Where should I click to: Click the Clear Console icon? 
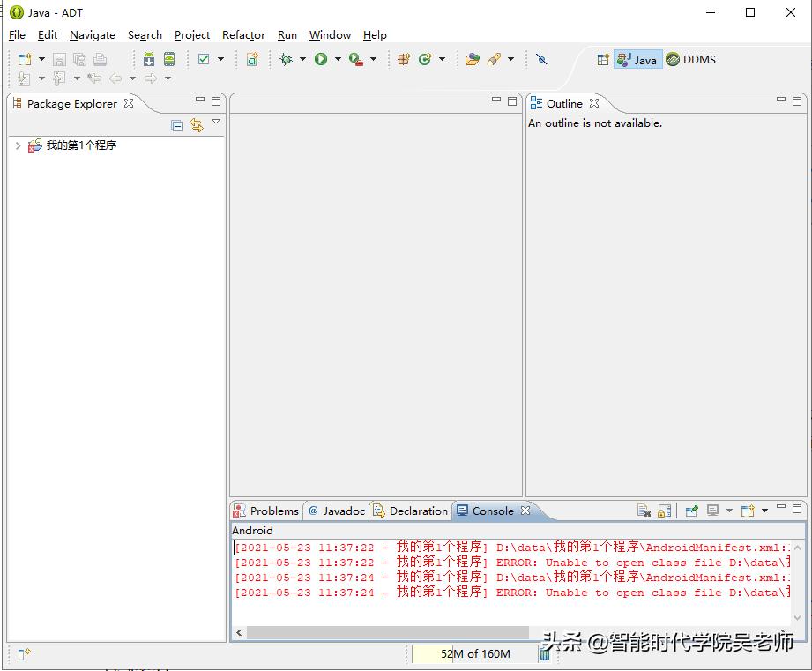(x=644, y=511)
